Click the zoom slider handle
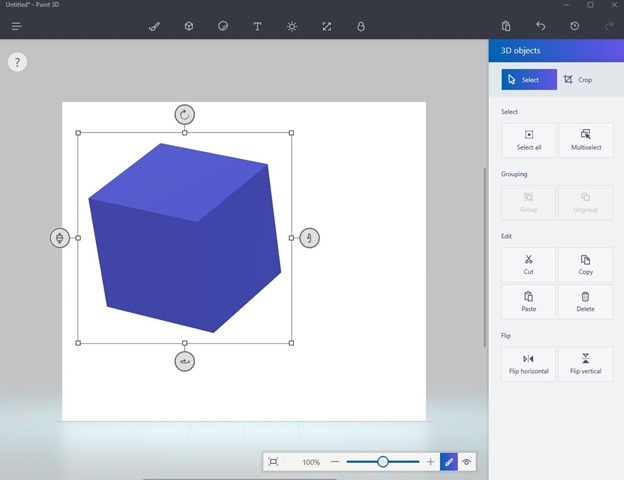The image size is (624, 480). click(x=383, y=462)
